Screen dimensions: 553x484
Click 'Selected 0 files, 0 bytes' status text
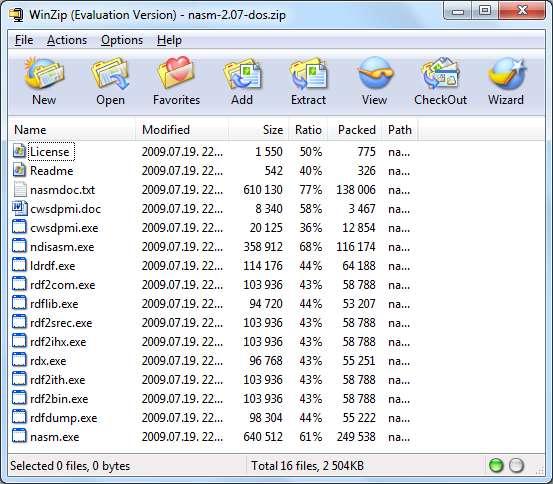pyautogui.click(x=70, y=466)
